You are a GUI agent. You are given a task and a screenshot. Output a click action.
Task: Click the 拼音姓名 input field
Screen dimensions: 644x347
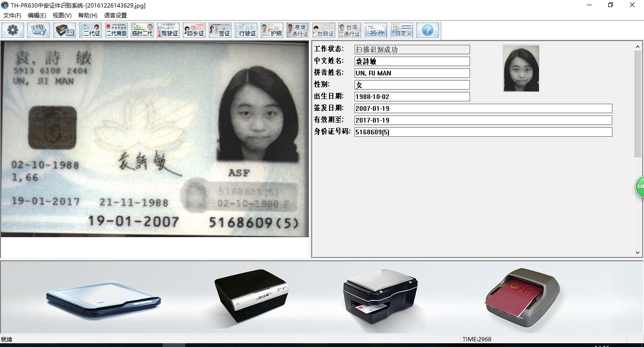(x=412, y=73)
